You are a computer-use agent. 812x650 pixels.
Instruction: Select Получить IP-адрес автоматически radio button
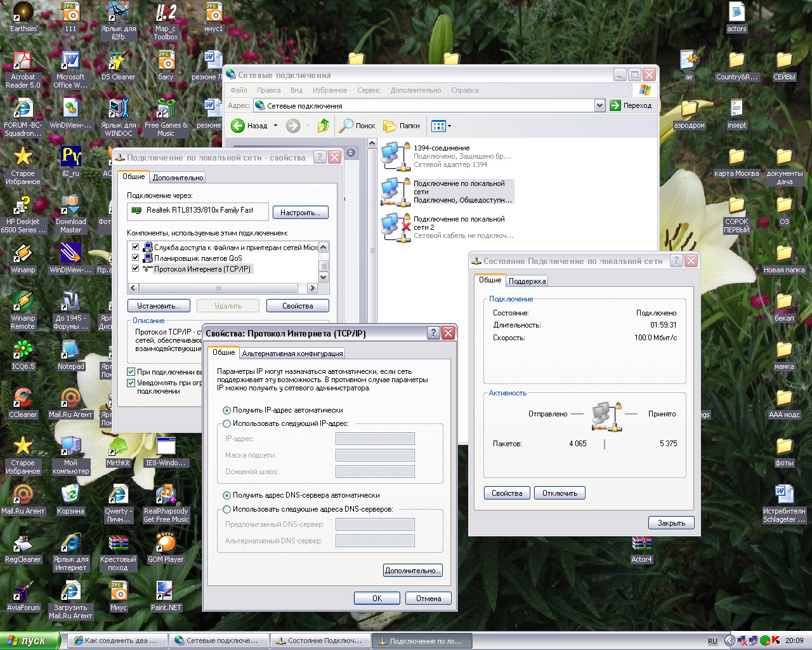tap(226, 411)
